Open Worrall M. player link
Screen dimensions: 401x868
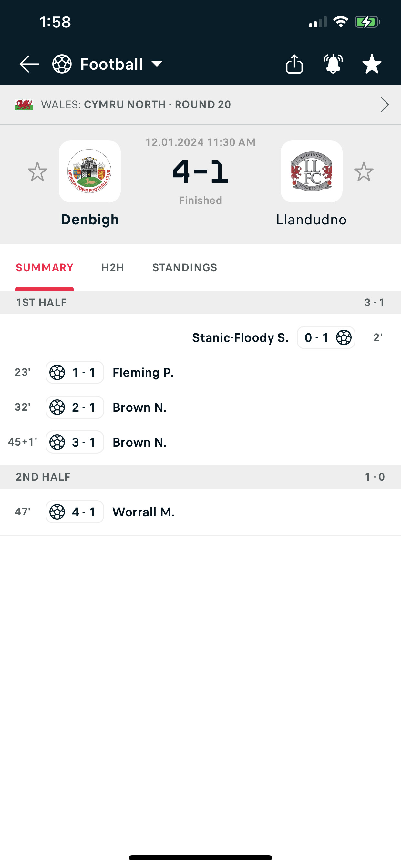[143, 512]
